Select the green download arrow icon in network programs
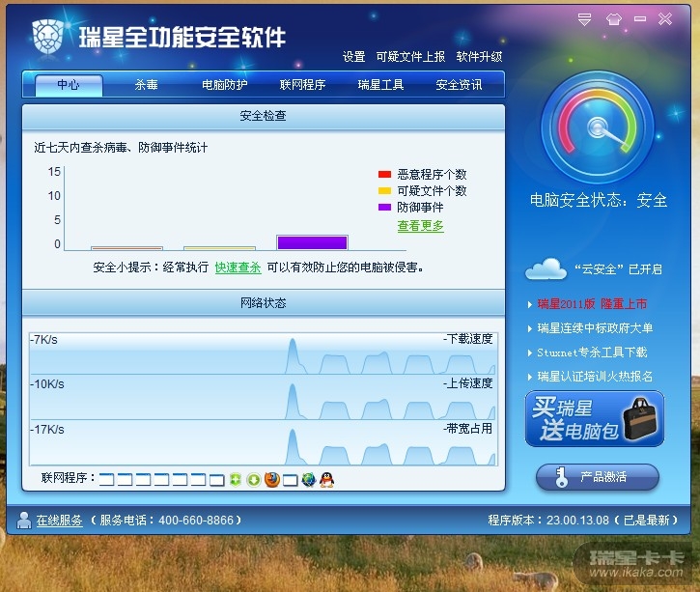Image resolution: width=700 pixels, height=592 pixels. click(254, 480)
